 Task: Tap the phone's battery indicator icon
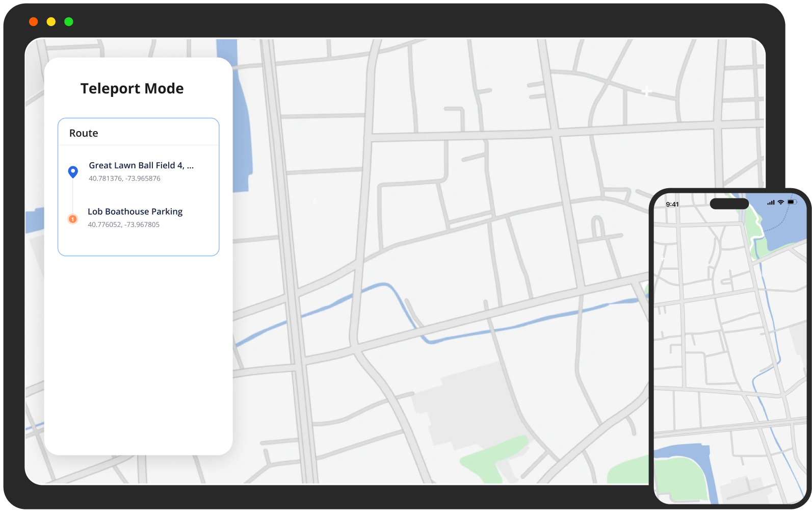(x=791, y=202)
